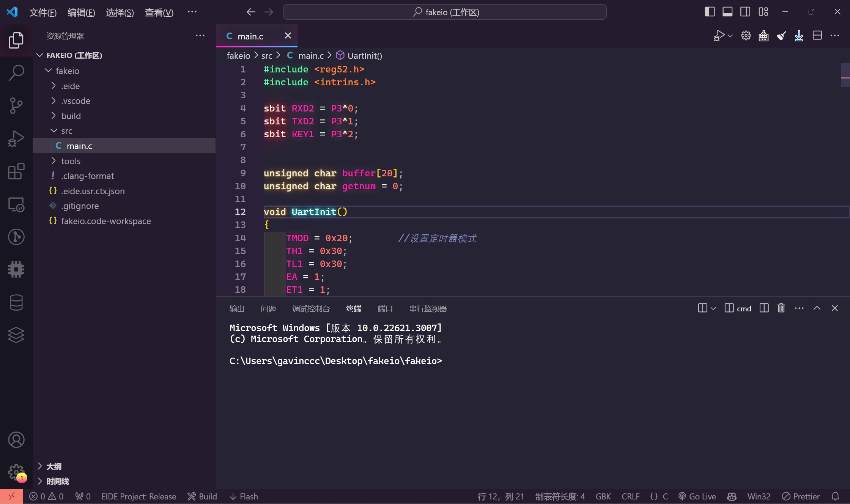Screen dimensions: 850x504
Task: Open the run button dropdown arrow
Action: coord(730,36)
